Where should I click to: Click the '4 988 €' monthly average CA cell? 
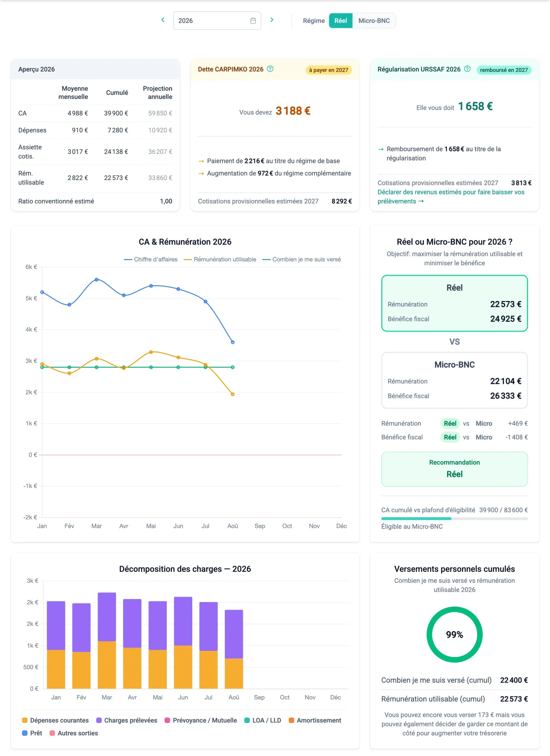tap(78, 113)
